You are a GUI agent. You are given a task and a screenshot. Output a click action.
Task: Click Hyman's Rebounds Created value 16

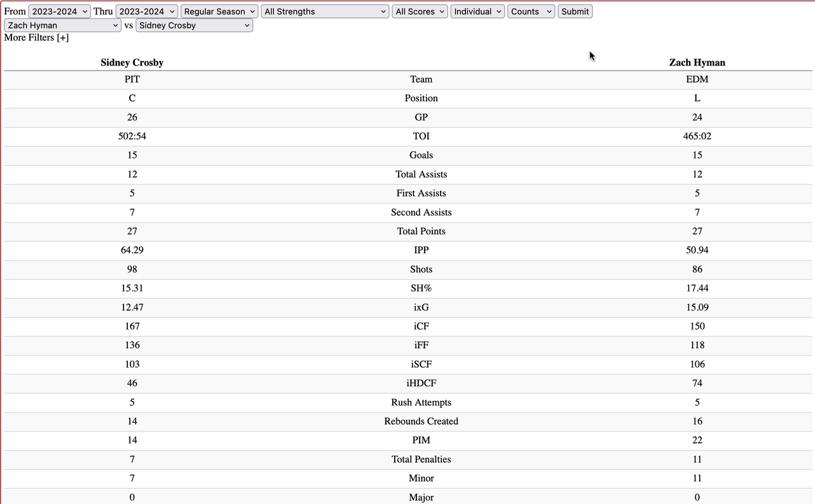pyautogui.click(x=697, y=421)
